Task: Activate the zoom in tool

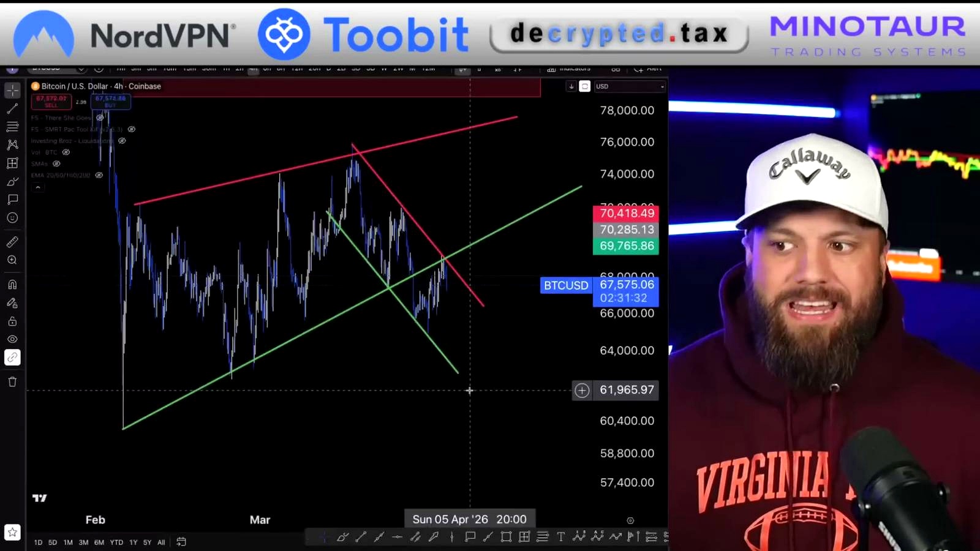Action: coord(12,260)
